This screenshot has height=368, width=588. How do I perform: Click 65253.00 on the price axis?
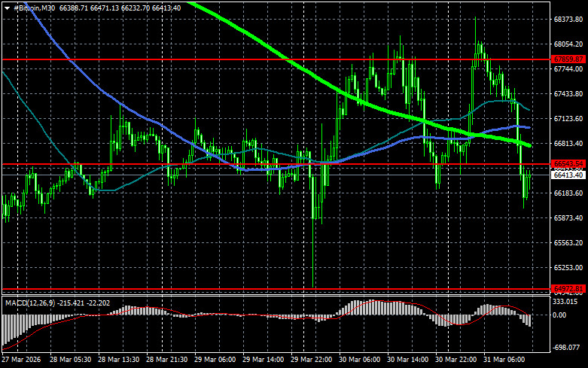568,268
